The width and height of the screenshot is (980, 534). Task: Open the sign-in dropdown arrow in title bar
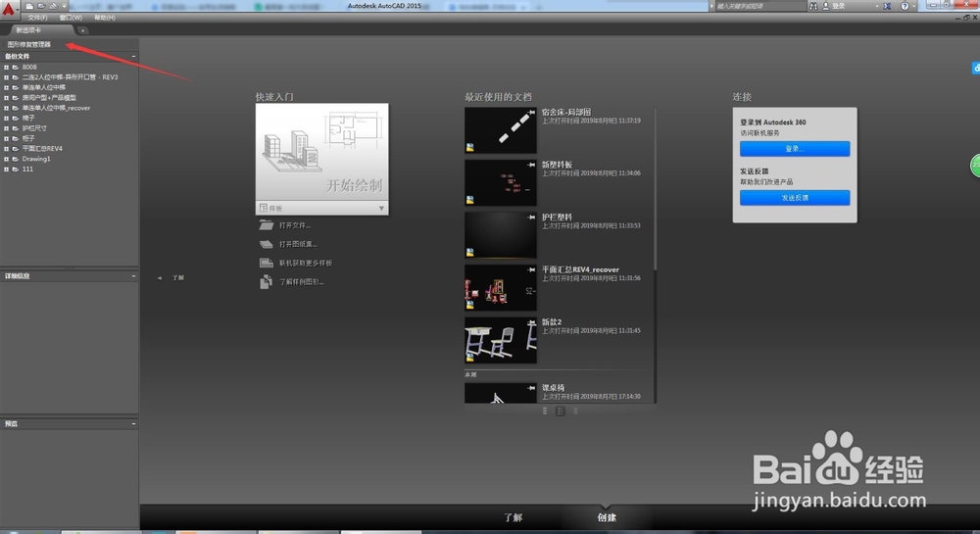[x=876, y=6]
